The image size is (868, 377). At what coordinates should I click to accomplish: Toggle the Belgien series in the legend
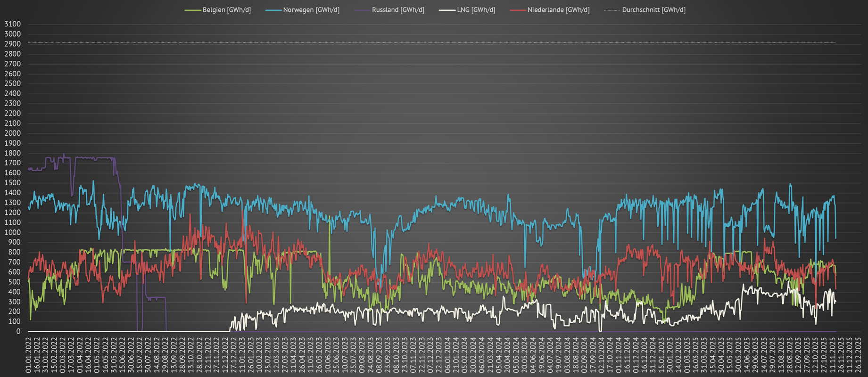click(226, 10)
